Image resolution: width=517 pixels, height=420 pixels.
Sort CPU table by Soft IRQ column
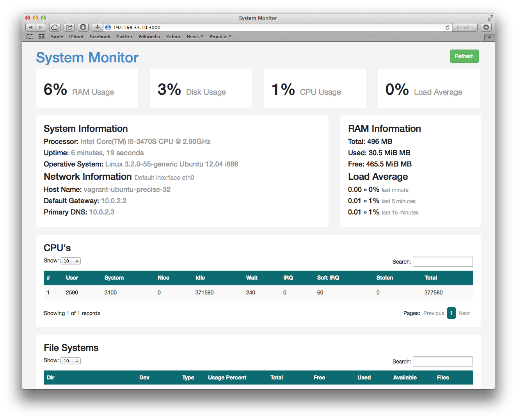click(x=328, y=278)
